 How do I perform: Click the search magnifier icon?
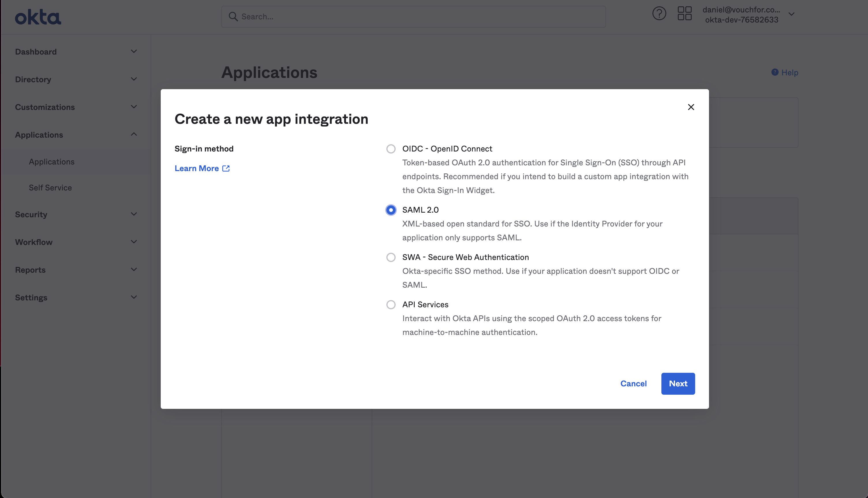point(233,16)
